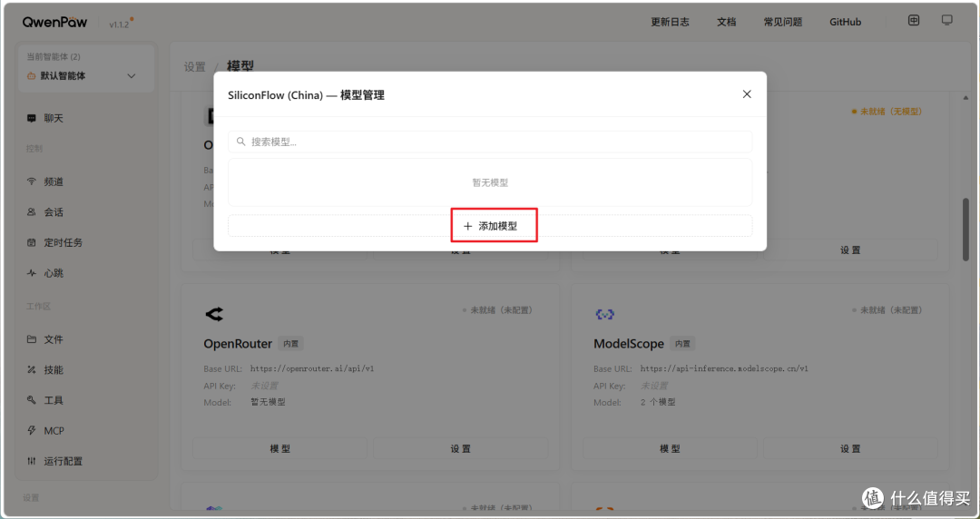Viewport: 980px width, 519px height.
Task: Click the ModelScope logo icon
Action: click(604, 314)
